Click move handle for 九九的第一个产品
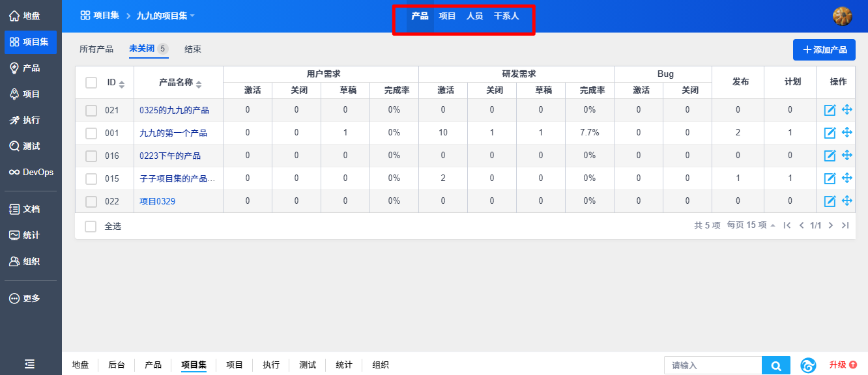Image resolution: width=868 pixels, height=375 pixels. pos(847,132)
